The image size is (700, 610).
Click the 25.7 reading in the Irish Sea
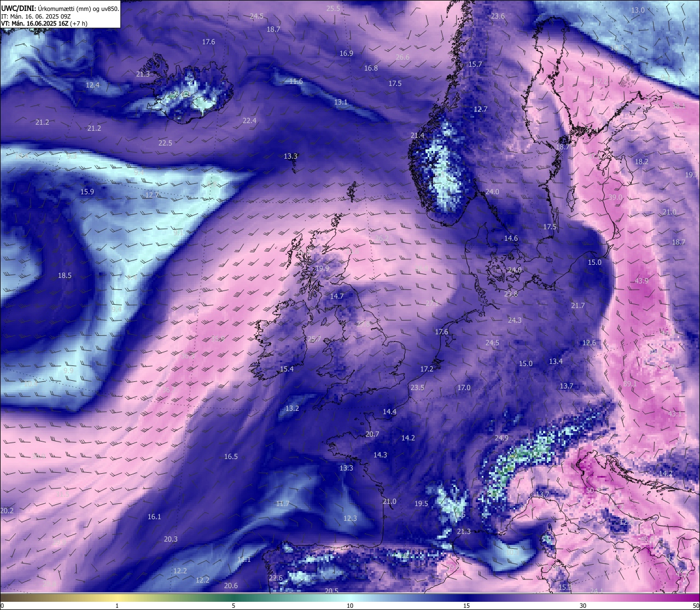tap(314, 339)
